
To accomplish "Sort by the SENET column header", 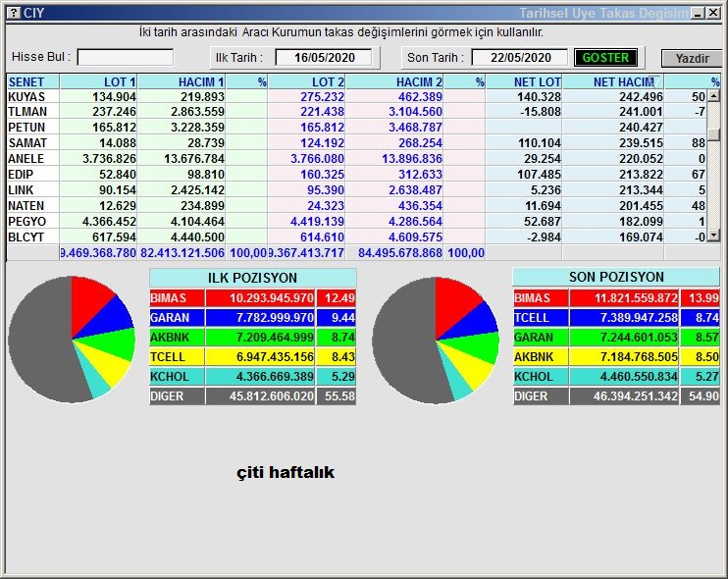I will [x=33, y=82].
